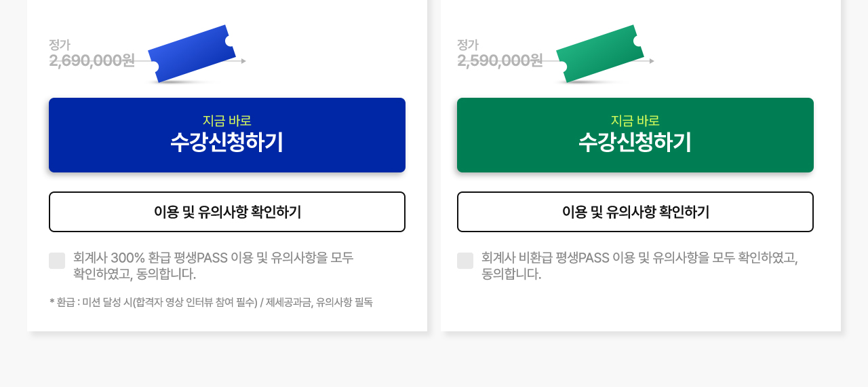Viewport: 868px width, 387px height.
Task: Click the 정가 label above 2,590,000원
Action: tap(468, 45)
